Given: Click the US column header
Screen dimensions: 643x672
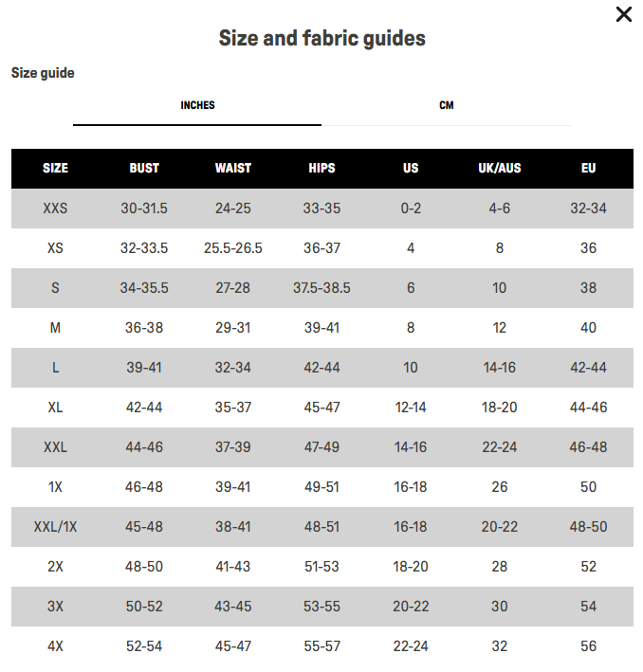Looking at the screenshot, I should (x=411, y=169).
